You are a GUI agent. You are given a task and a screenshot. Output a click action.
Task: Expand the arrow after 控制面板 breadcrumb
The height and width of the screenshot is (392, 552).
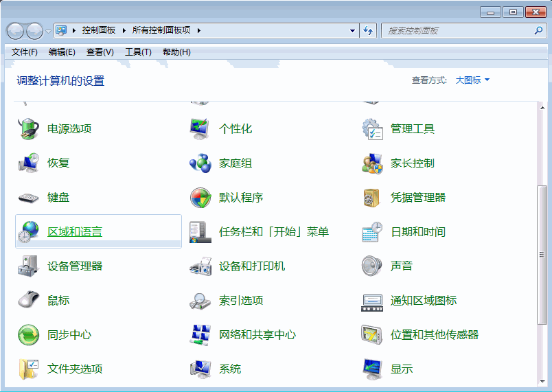point(124,31)
